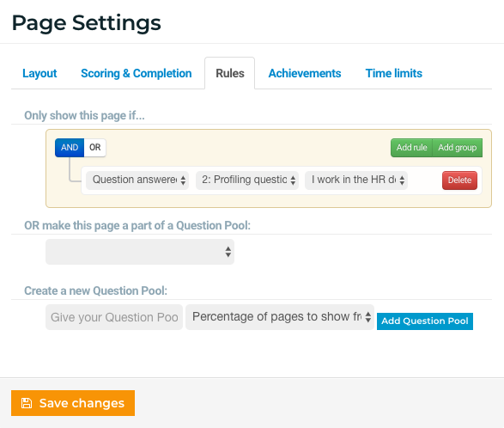Click the Page Settings heading

[86, 23]
